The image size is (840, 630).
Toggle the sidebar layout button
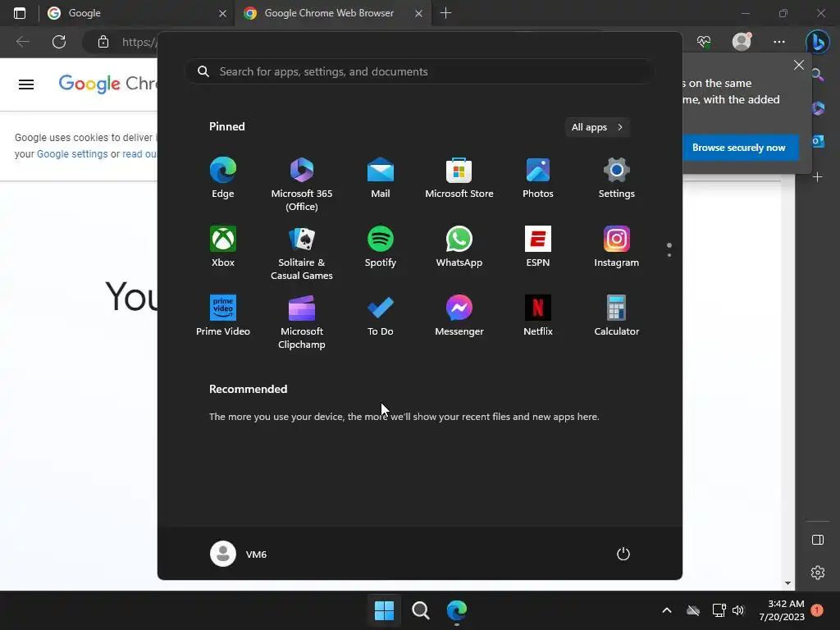818,540
